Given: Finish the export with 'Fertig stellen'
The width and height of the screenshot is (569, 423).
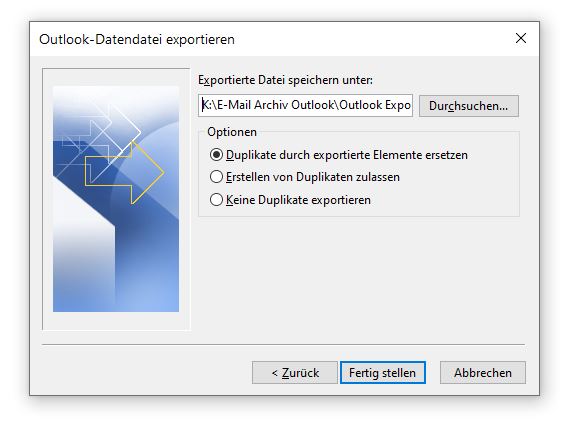Looking at the screenshot, I should [382, 373].
